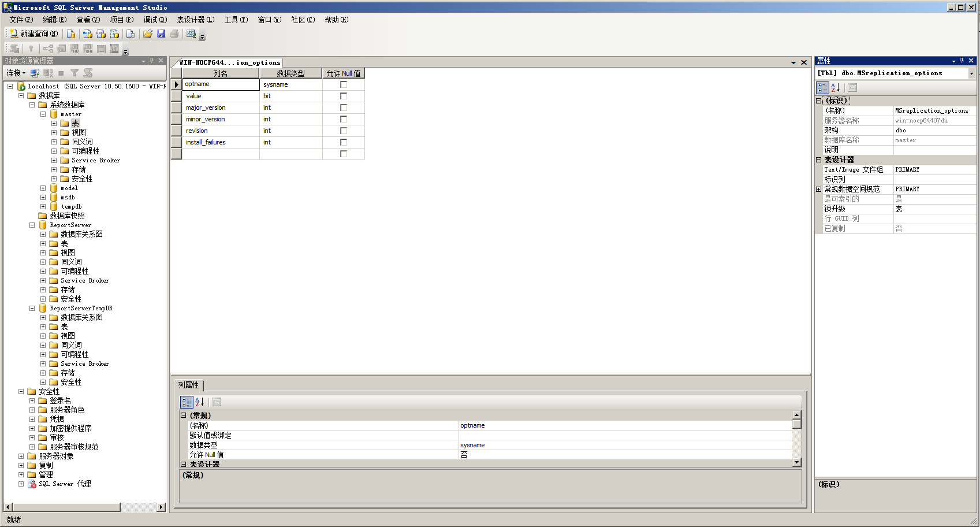
Task: Click the 数据类型 column header
Action: [290, 73]
